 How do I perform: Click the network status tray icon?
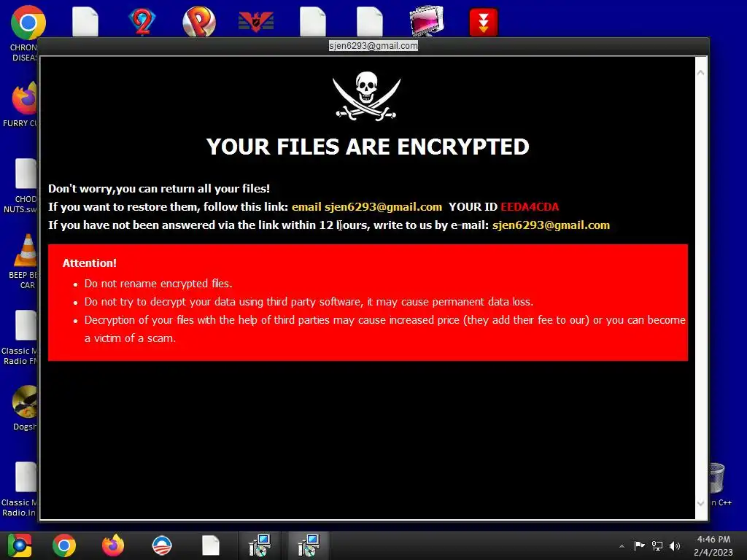(x=657, y=546)
